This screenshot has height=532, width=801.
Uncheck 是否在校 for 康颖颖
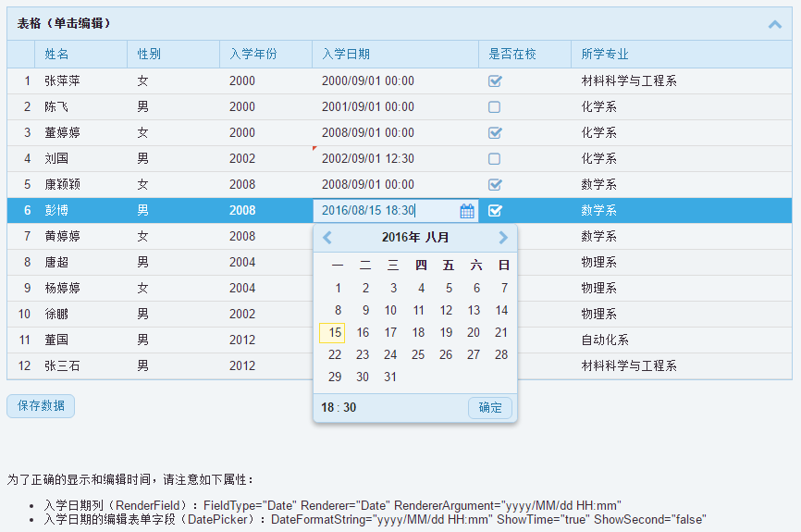point(495,185)
